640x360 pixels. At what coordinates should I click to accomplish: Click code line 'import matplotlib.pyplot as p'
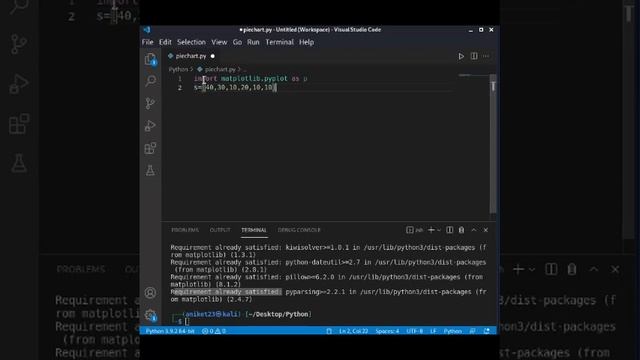251,78
